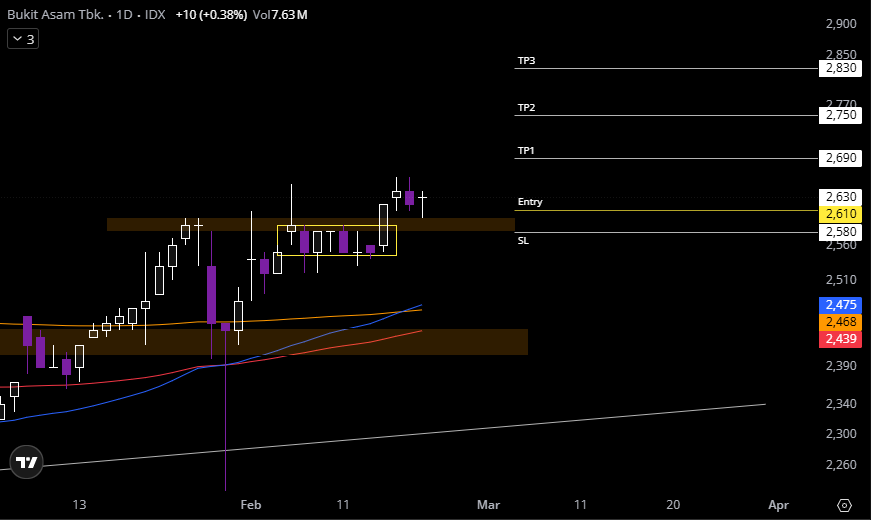Click the Mar date axis label
The height and width of the screenshot is (520, 871).
click(x=488, y=505)
